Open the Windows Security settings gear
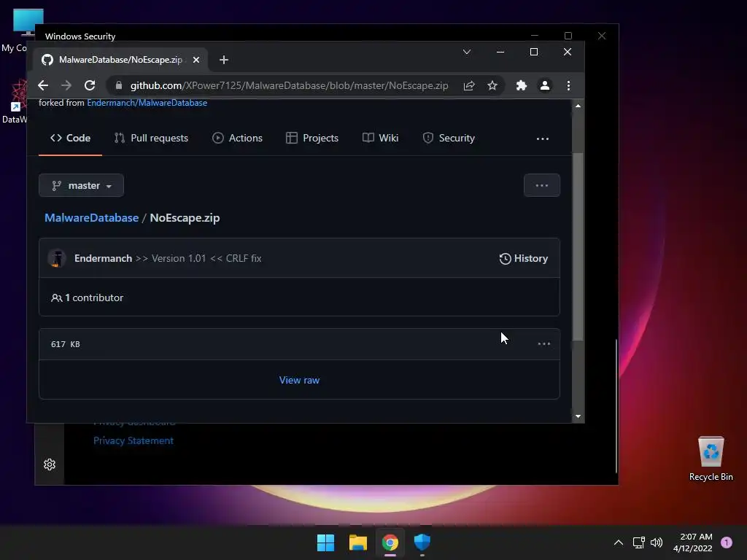Viewport: 747px width, 560px height. [50, 464]
